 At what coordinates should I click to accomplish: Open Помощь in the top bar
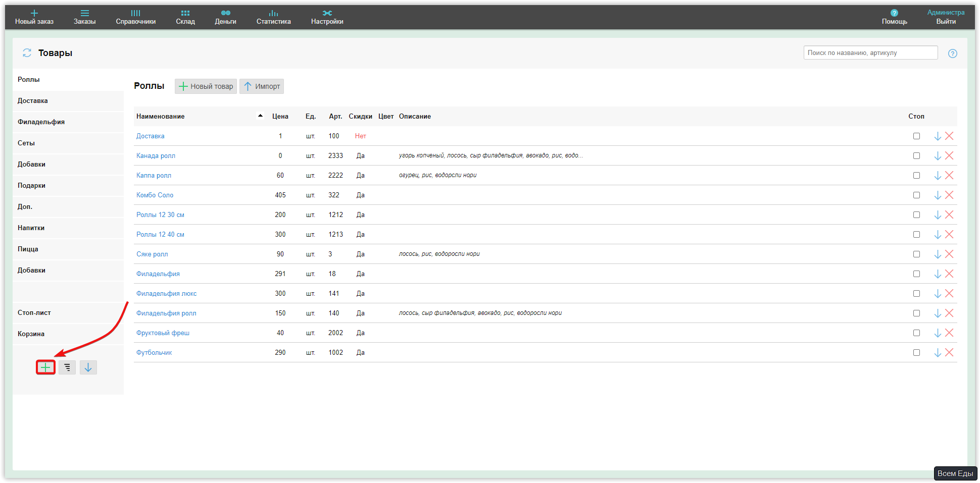point(895,17)
